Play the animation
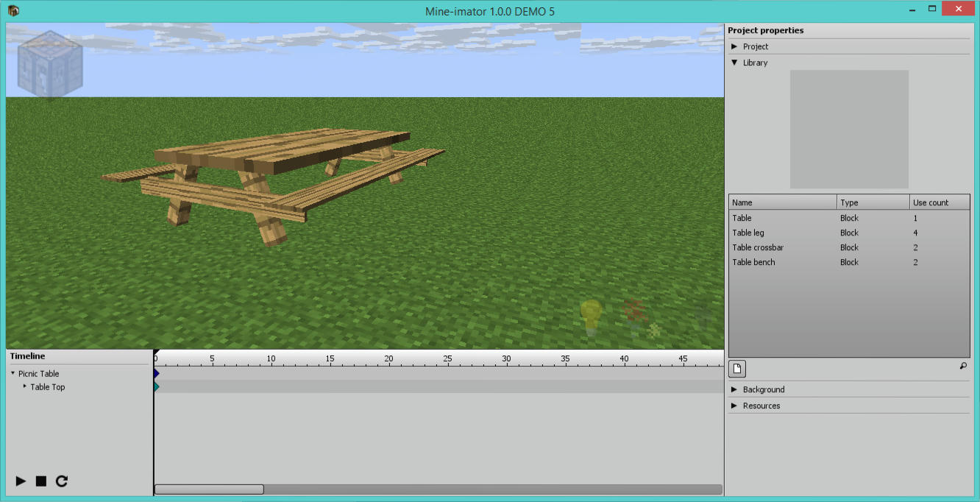The width and height of the screenshot is (980, 502). [21, 481]
